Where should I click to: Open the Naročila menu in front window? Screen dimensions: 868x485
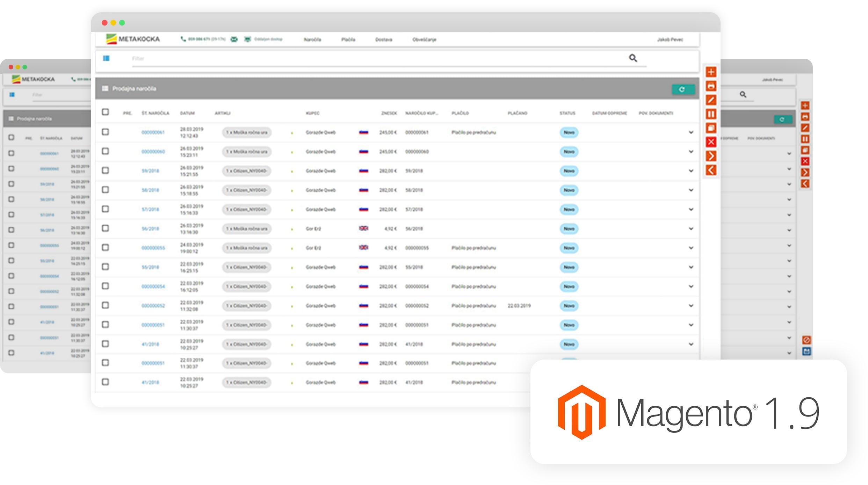pyautogui.click(x=312, y=39)
